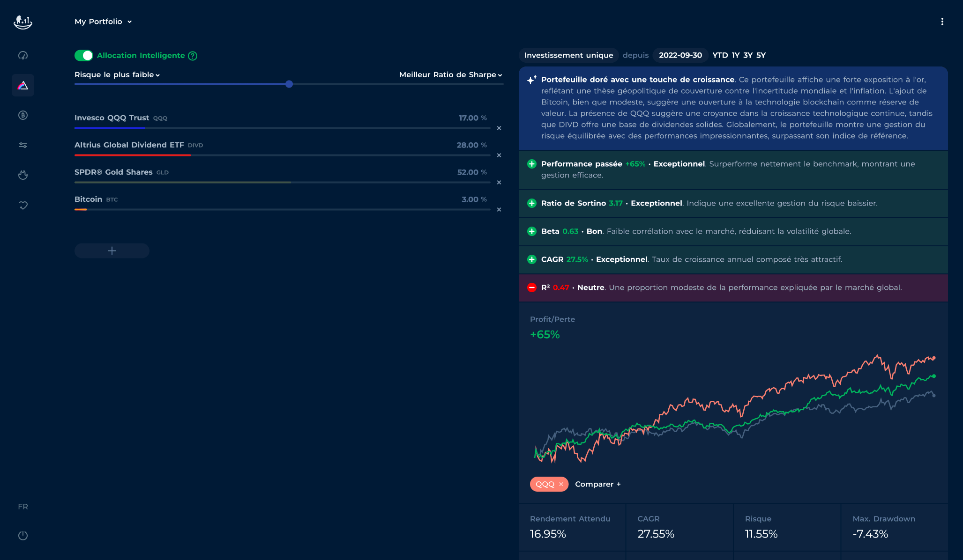Click the red minus icon beside R²
The width and height of the screenshot is (963, 560).
(x=532, y=287)
